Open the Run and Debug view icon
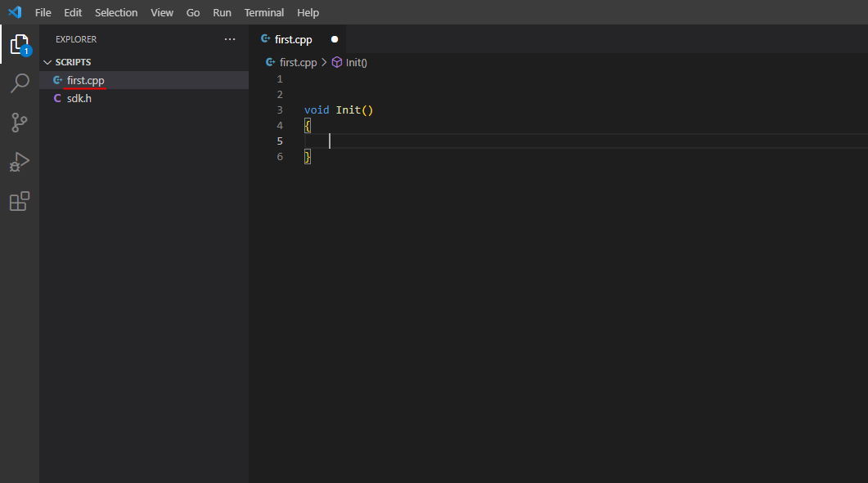Image resolution: width=868 pixels, height=483 pixels. pos(20,162)
